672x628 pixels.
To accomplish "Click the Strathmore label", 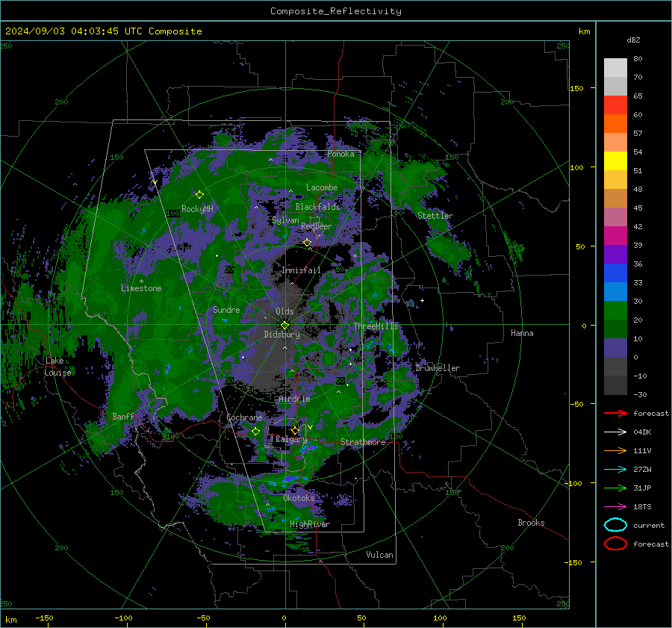I will (363, 442).
